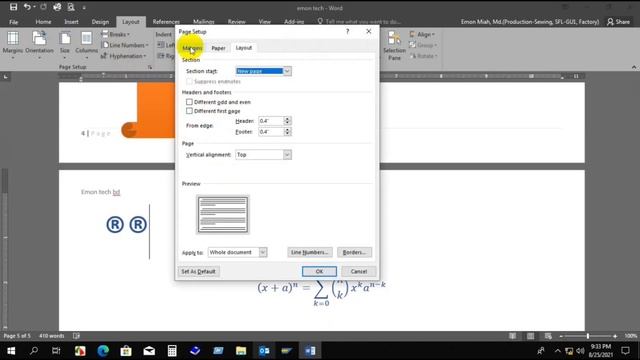
Task: Open the page Size menu in ribbon
Action: point(65,45)
